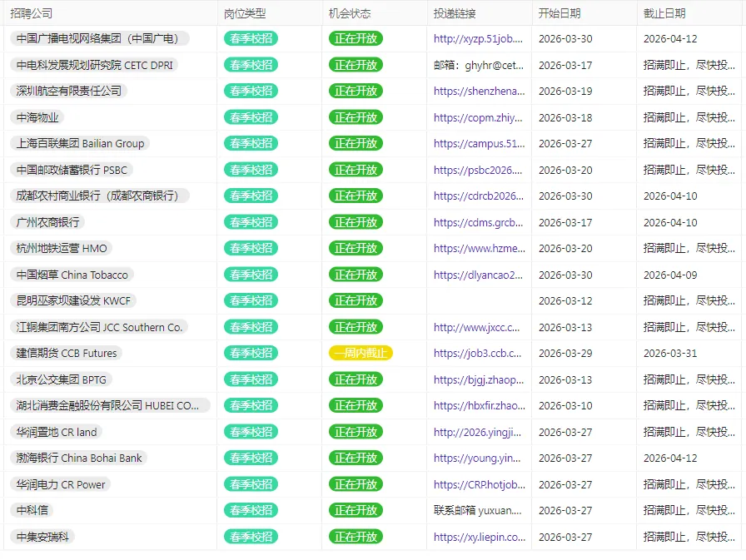
Task: Click 2026-03-18 start date for 中海物业
Action: (565, 117)
